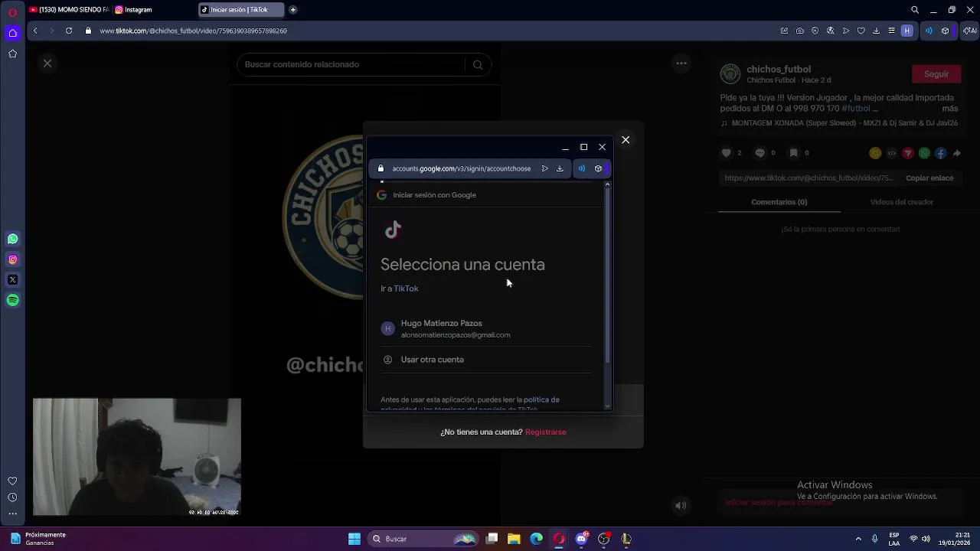Select the Hugo Matienzo Pazos Google account
This screenshot has height=551, width=980.
[x=486, y=328]
